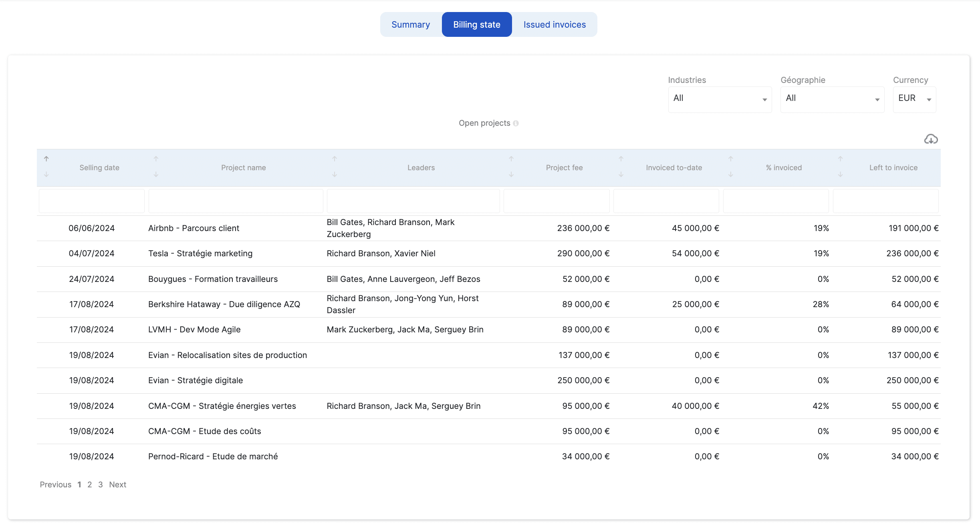Open the Industries dropdown

pos(720,99)
